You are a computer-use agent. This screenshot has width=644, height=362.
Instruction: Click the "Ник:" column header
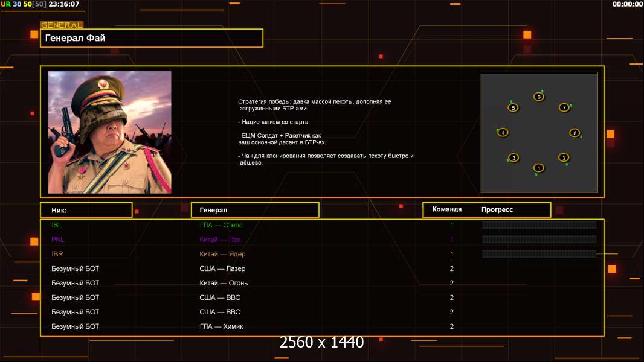[86, 210]
